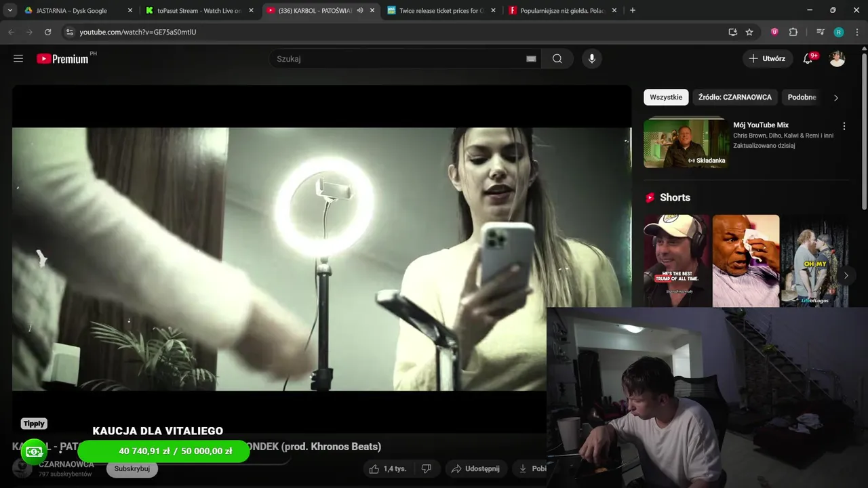The image size is (868, 488).
Task: Open the OH MY Short thumbnail
Action: (x=814, y=261)
